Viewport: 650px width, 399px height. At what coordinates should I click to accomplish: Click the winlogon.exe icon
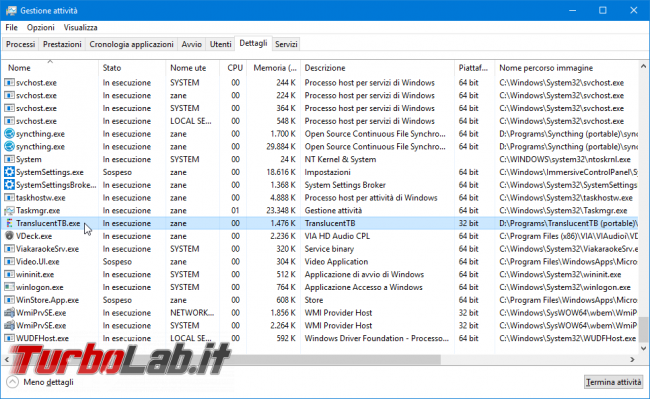coord(9,287)
